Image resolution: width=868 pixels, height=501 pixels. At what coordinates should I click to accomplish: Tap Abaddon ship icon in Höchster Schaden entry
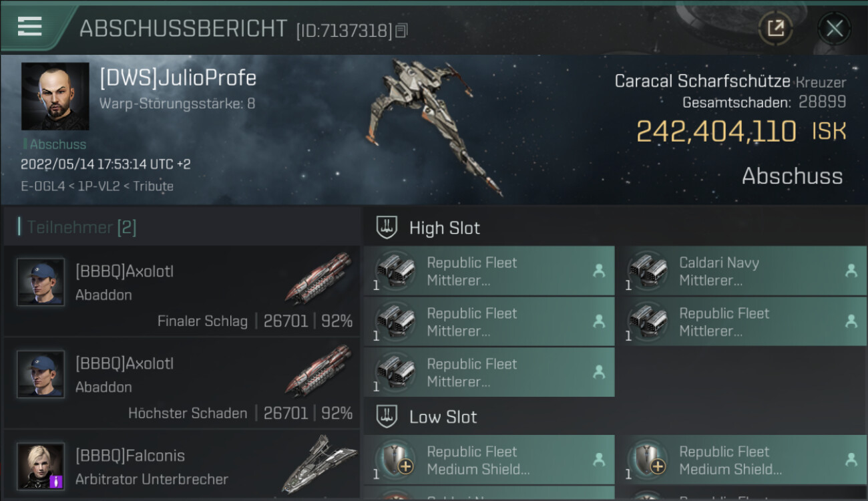(x=318, y=371)
